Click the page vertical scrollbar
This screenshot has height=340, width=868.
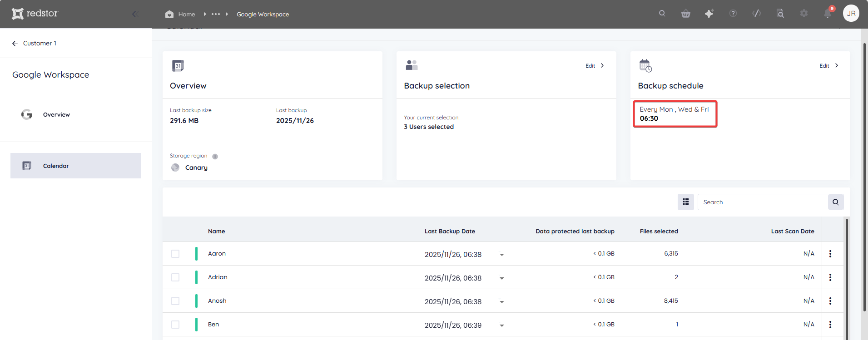[864, 177]
